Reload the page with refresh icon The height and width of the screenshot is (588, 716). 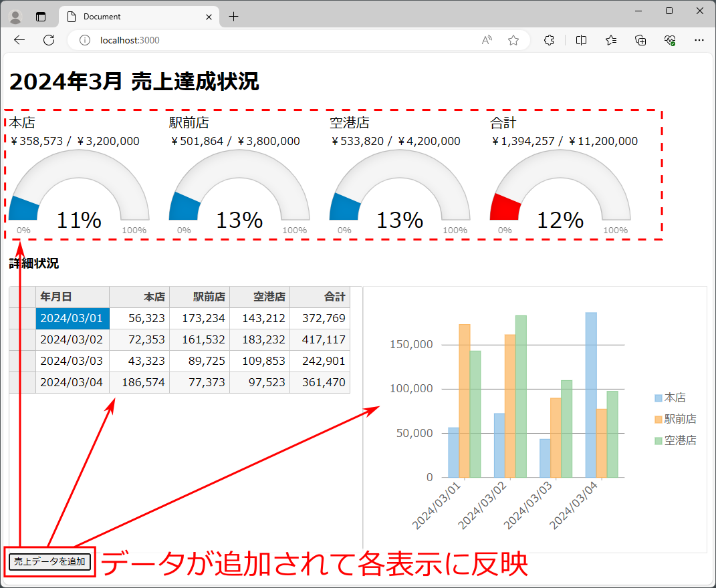click(x=49, y=40)
